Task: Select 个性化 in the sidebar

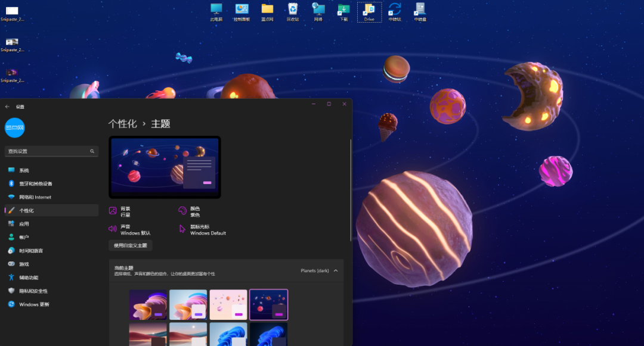Action: coord(51,210)
